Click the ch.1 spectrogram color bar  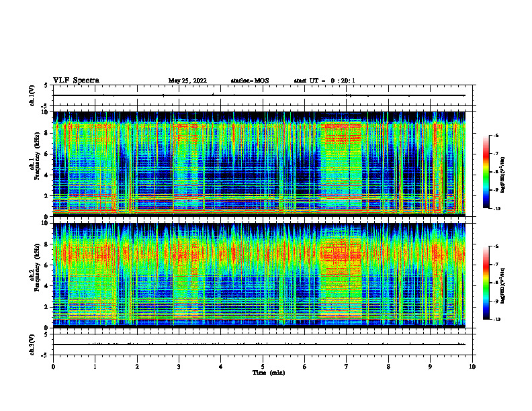click(x=486, y=172)
